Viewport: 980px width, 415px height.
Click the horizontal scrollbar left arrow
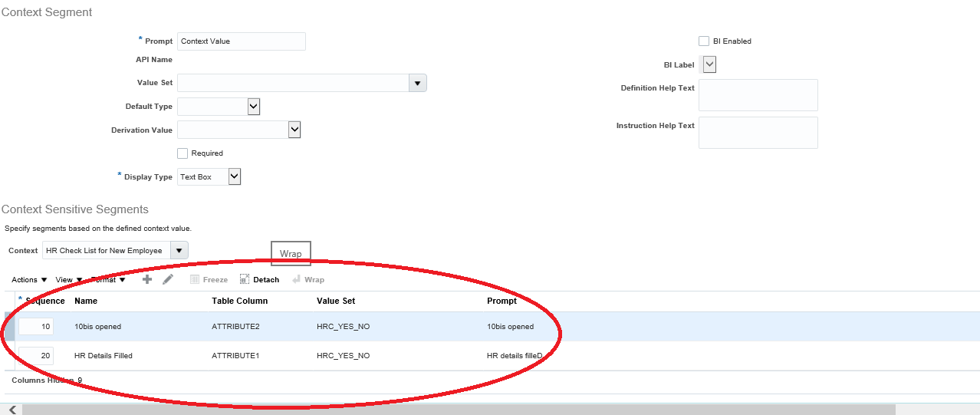click(12, 410)
